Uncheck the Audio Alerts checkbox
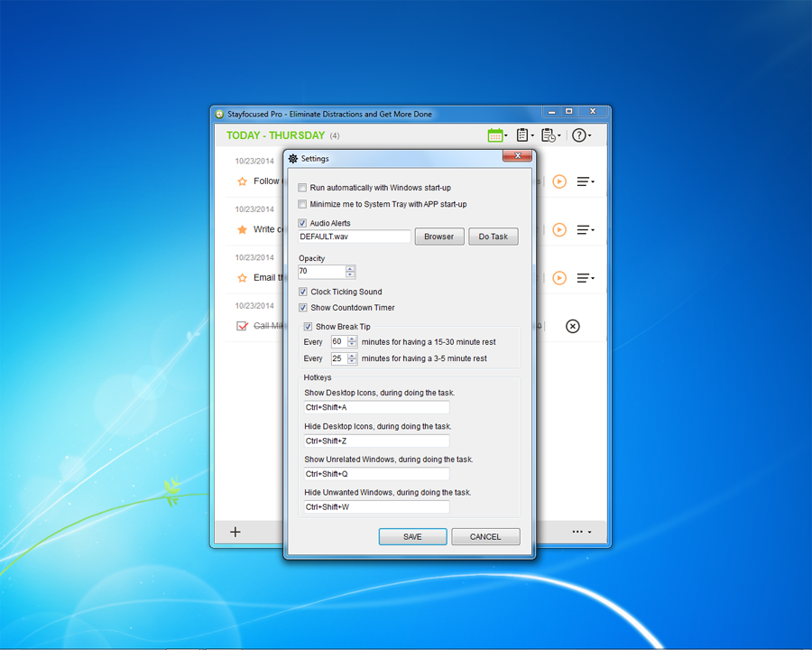Viewport: 812px width, 650px height. pos(303,223)
